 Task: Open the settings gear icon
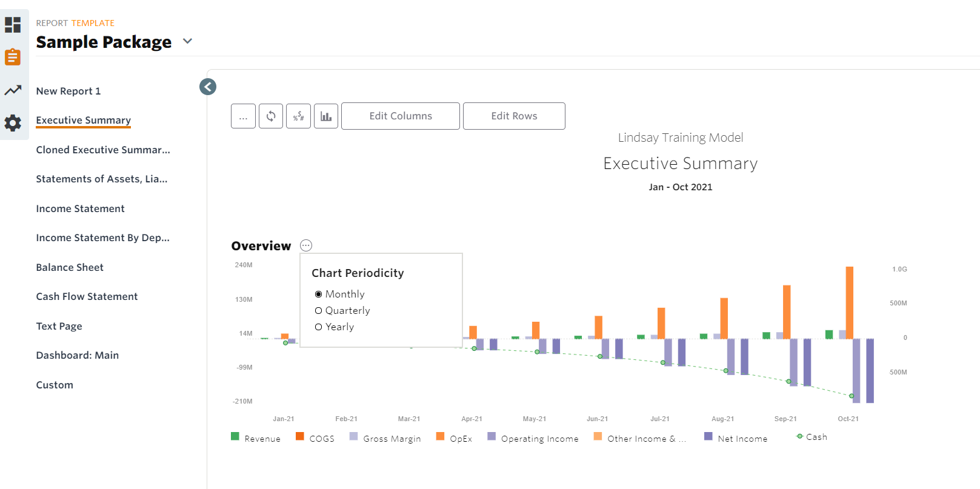tap(13, 123)
